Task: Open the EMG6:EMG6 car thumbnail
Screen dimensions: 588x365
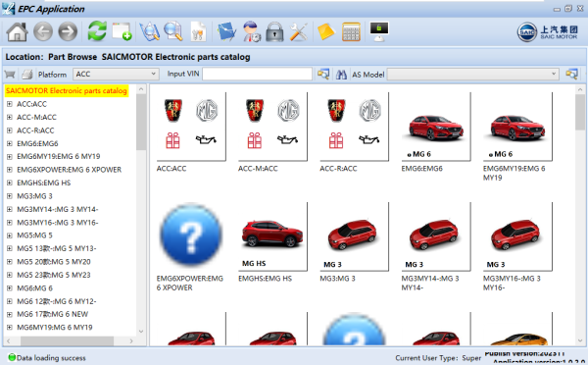Action: (x=436, y=127)
